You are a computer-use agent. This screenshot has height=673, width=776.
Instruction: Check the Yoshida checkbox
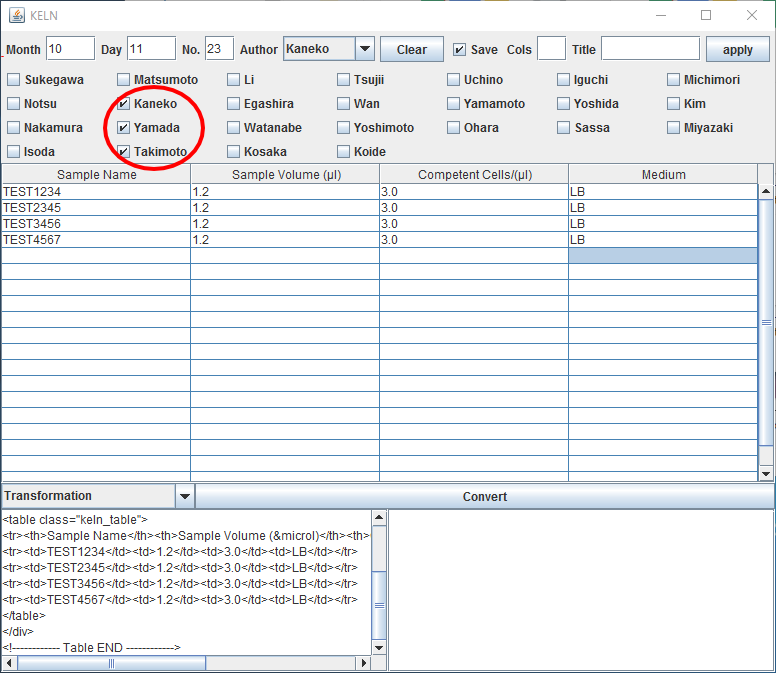tap(563, 103)
